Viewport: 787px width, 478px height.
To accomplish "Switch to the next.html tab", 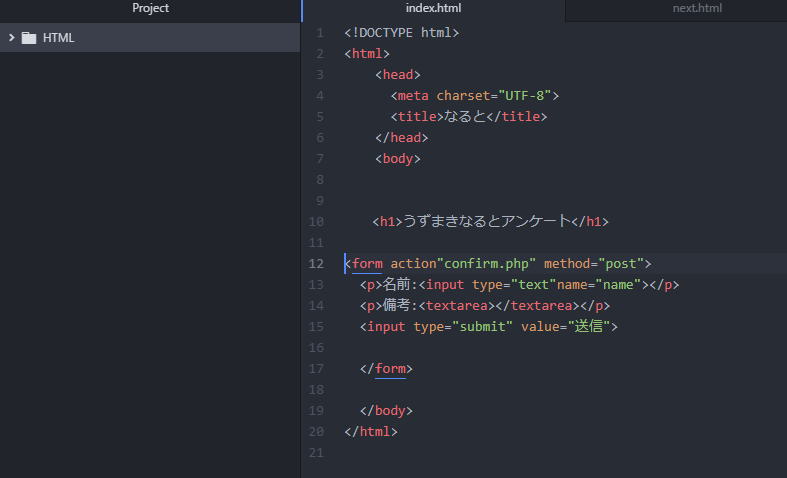I will click(x=697, y=9).
